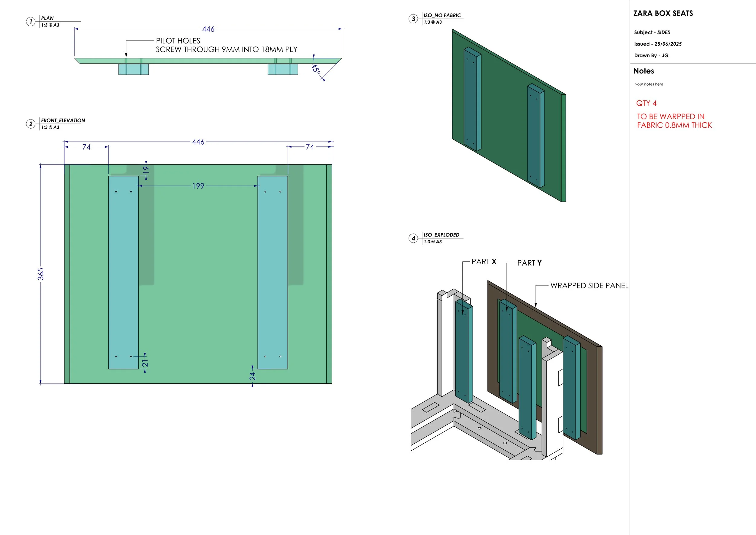The height and width of the screenshot is (535, 756).
Task: Click the 19 top offset dimension
Action: pyautogui.click(x=146, y=170)
